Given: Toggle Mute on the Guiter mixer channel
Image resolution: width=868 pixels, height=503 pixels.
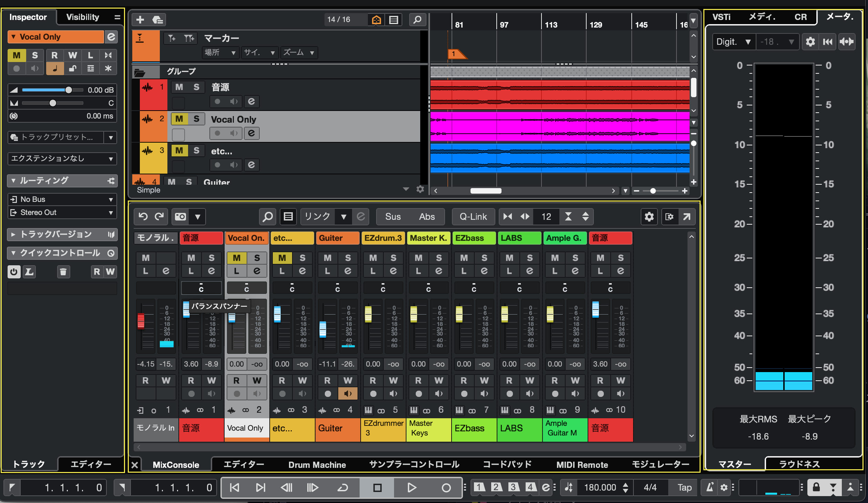Looking at the screenshot, I should pyautogui.click(x=327, y=258).
